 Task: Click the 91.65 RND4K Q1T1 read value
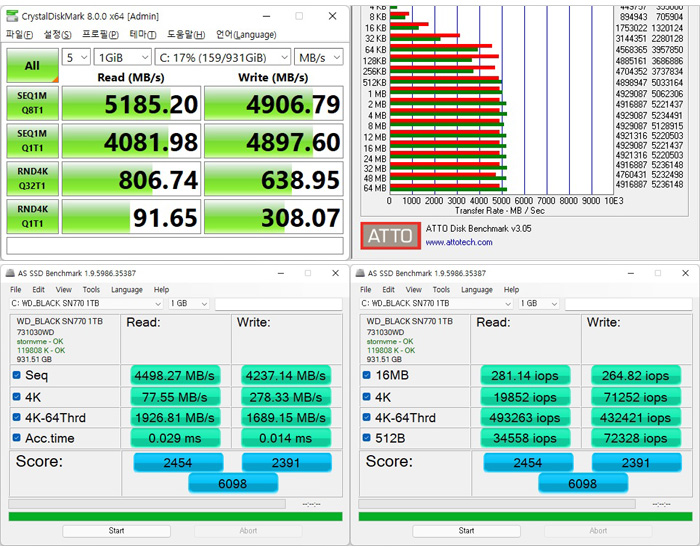point(131,217)
